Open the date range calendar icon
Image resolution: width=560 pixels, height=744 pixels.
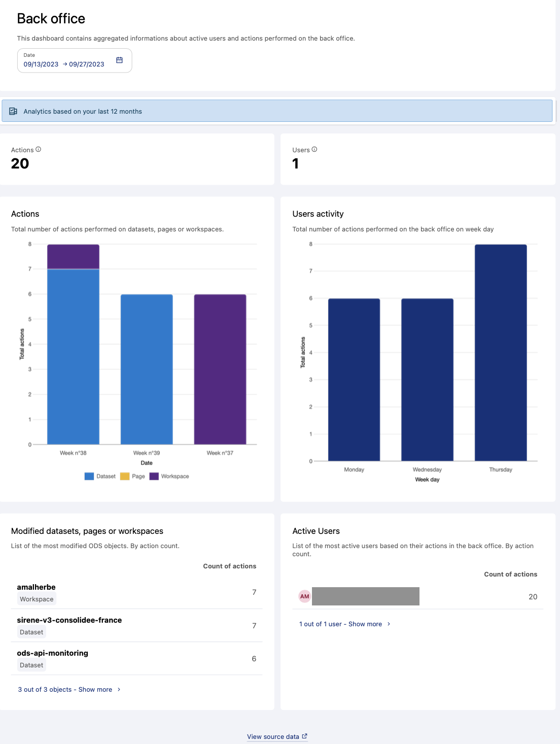click(x=119, y=60)
